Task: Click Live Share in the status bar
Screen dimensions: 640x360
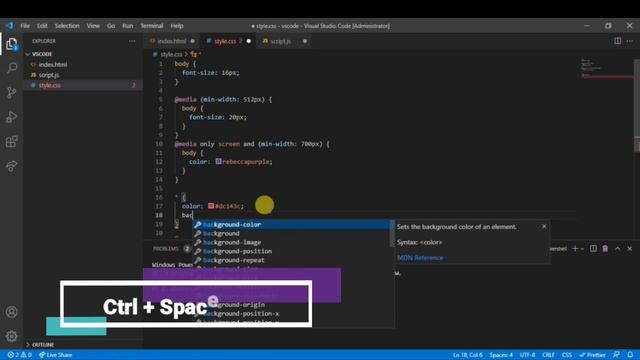Action: [x=56, y=355]
